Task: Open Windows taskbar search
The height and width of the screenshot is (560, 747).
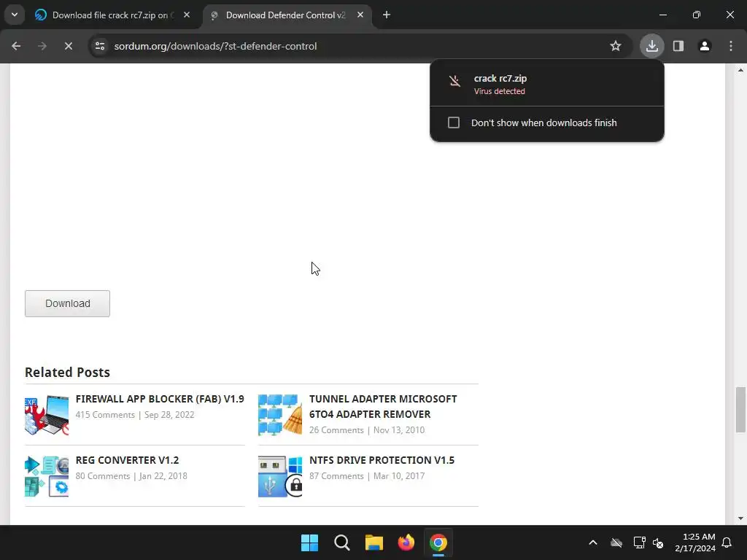Action: 341,542
